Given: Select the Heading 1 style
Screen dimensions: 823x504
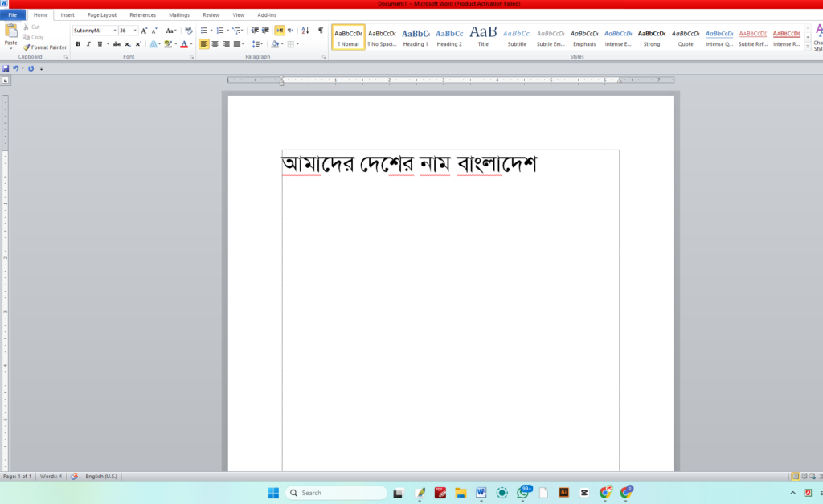Looking at the screenshot, I should [x=416, y=37].
